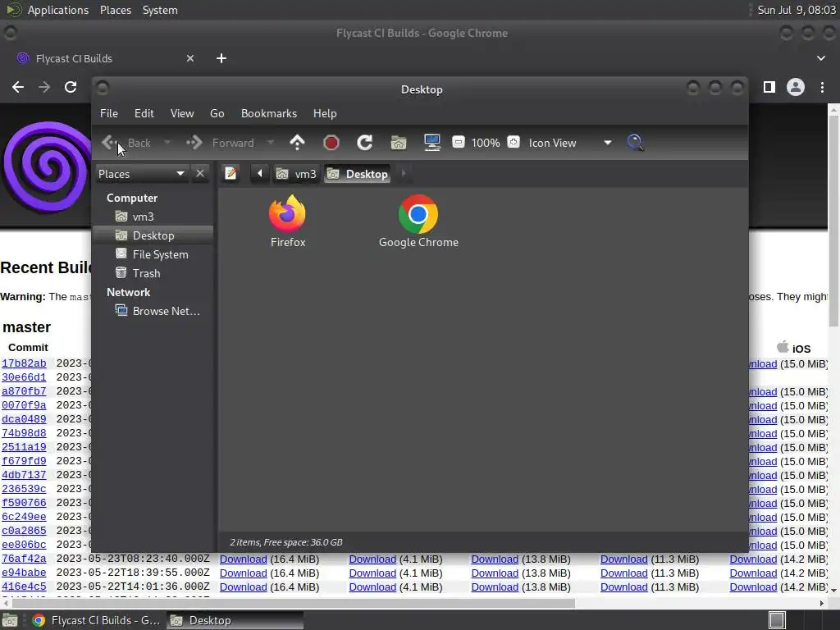This screenshot has width=840, height=630.
Task: Open Chrome tab search chevron
Action: 820,58
